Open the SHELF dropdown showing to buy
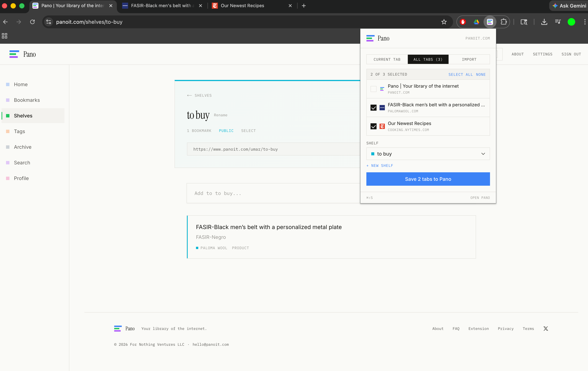This screenshot has width=588, height=371. (428, 154)
